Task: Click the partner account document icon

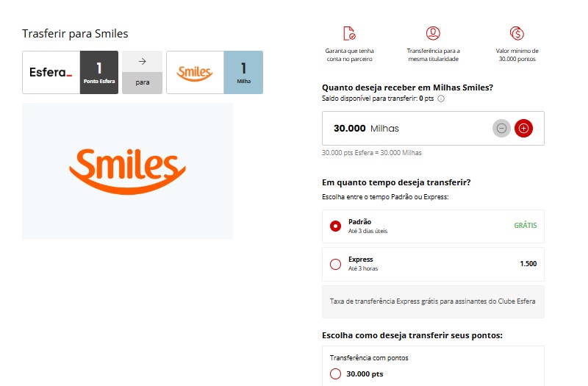Action: [x=349, y=34]
